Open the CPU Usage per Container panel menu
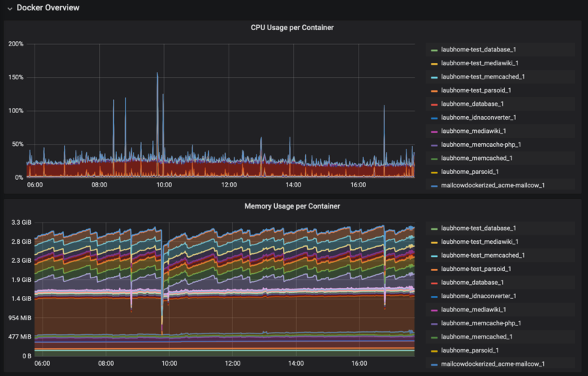 [x=293, y=28]
